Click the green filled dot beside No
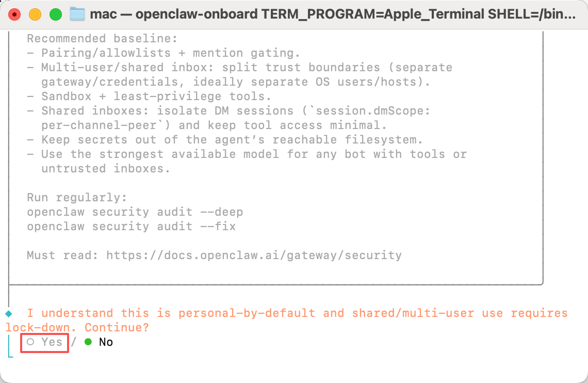 pos(88,342)
